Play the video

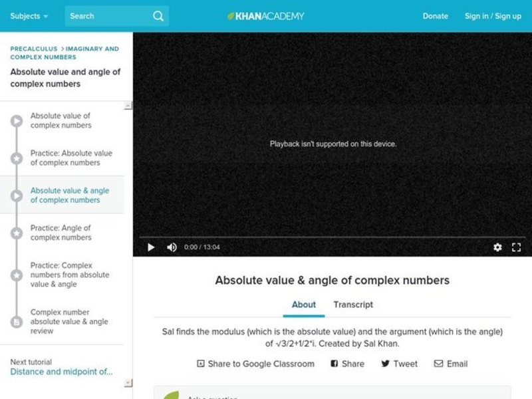(150, 247)
